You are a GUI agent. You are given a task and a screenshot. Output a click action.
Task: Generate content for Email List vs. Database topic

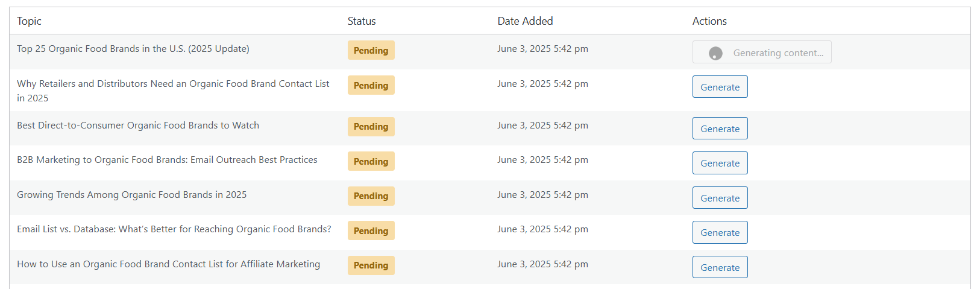(x=720, y=232)
